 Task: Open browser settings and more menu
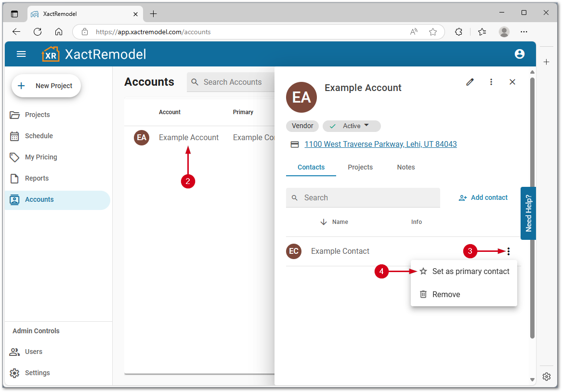[523, 32]
